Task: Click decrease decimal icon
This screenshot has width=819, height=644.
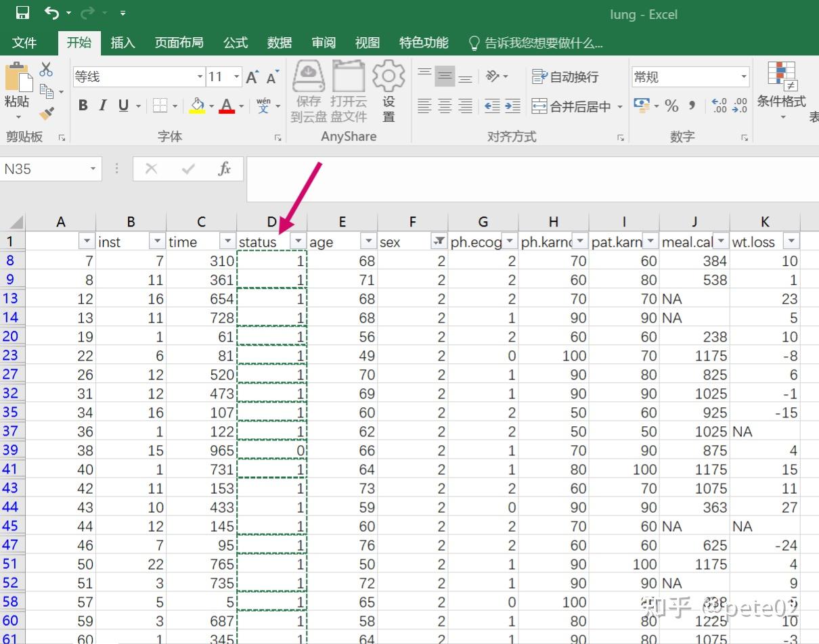Action: [x=740, y=106]
